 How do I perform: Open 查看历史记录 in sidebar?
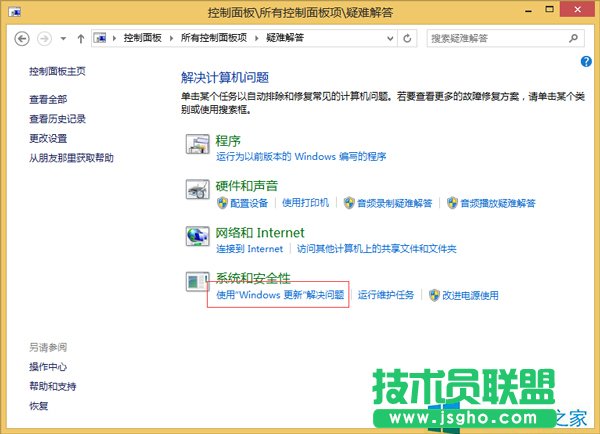(57, 119)
